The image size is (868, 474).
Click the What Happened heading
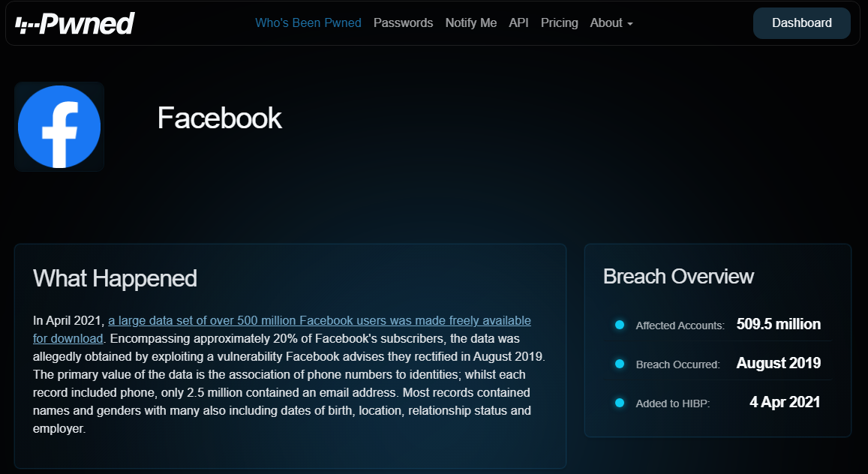[x=115, y=278]
